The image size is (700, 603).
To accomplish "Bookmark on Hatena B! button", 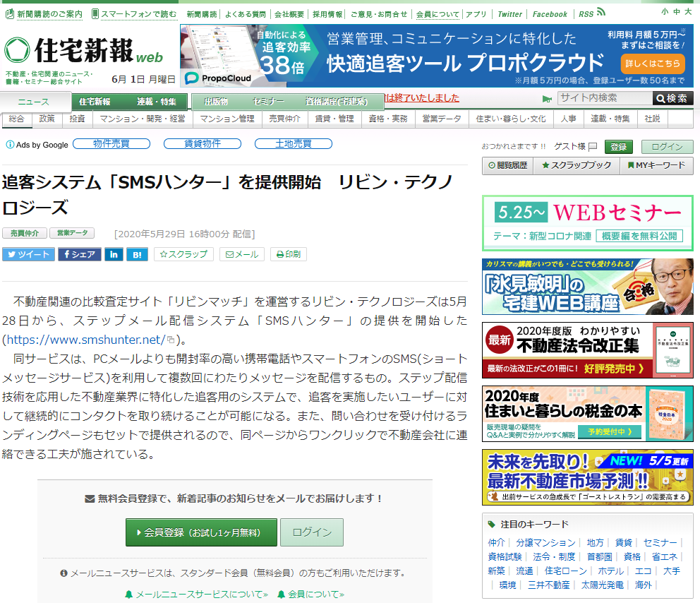I will pyautogui.click(x=137, y=254).
